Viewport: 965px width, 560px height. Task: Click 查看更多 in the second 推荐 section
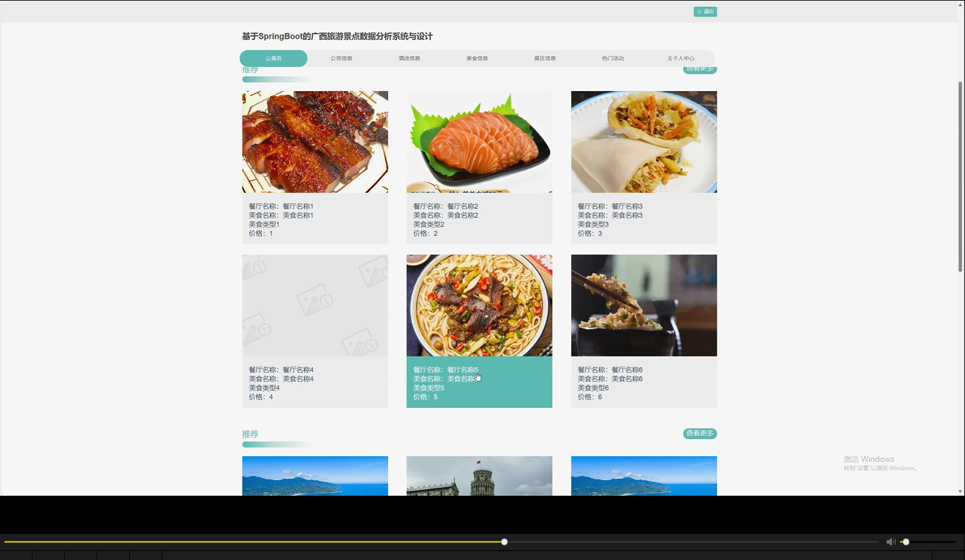699,433
